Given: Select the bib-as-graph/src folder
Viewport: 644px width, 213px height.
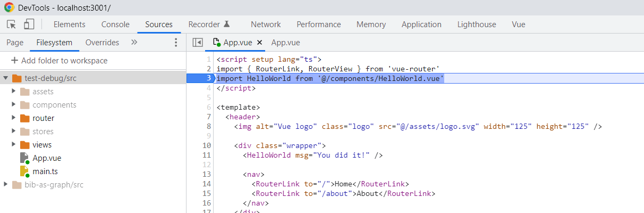Looking at the screenshot, I should click(54, 185).
